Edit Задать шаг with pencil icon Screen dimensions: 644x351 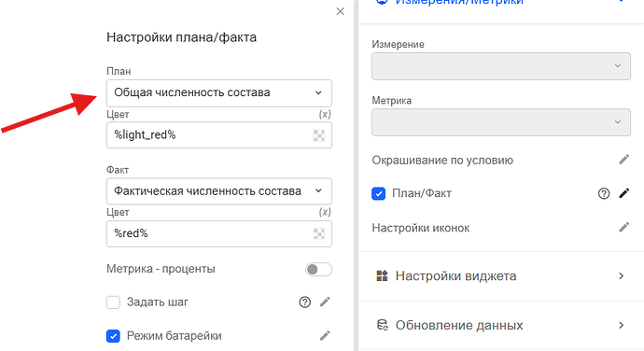click(x=325, y=302)
